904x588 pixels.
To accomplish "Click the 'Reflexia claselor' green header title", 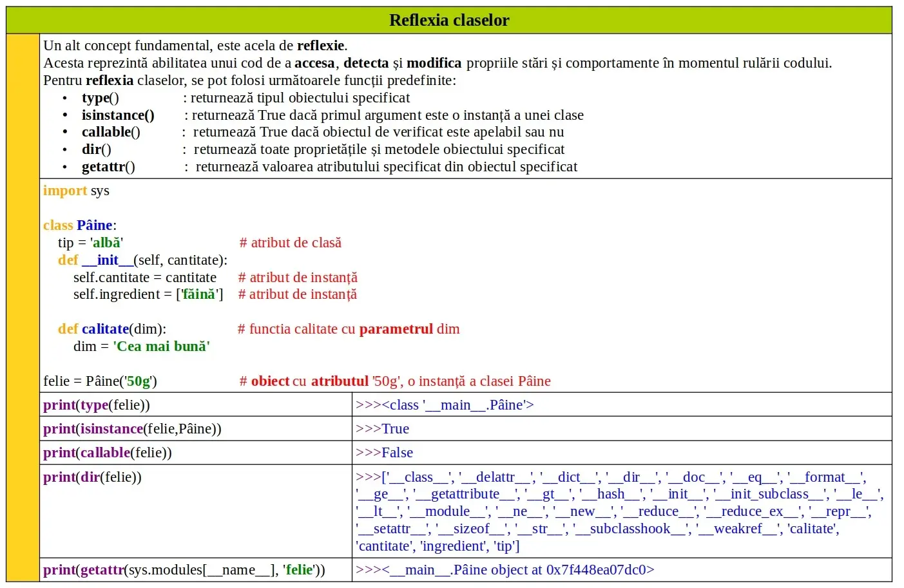I will pos(449,20).
